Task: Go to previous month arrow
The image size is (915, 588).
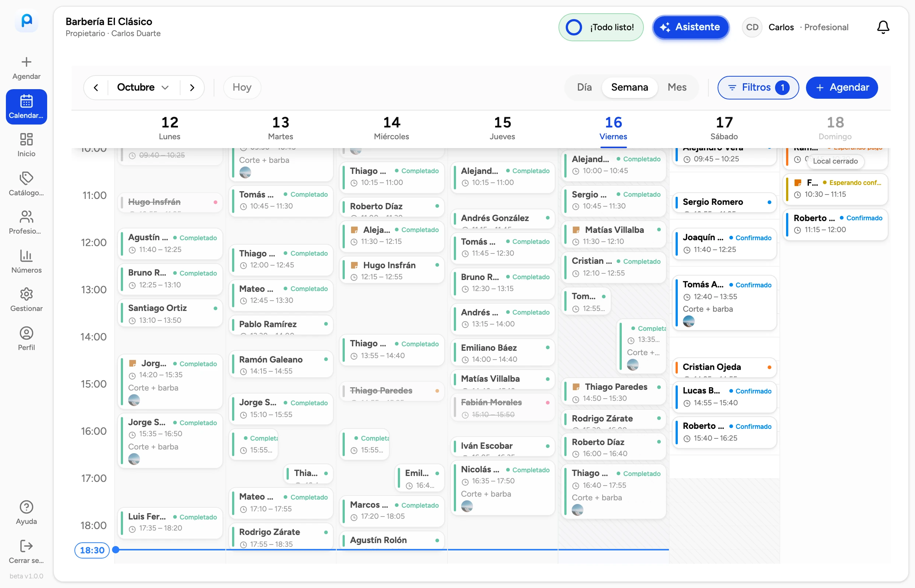Action: pyautogui.click(x=96, y=87)
